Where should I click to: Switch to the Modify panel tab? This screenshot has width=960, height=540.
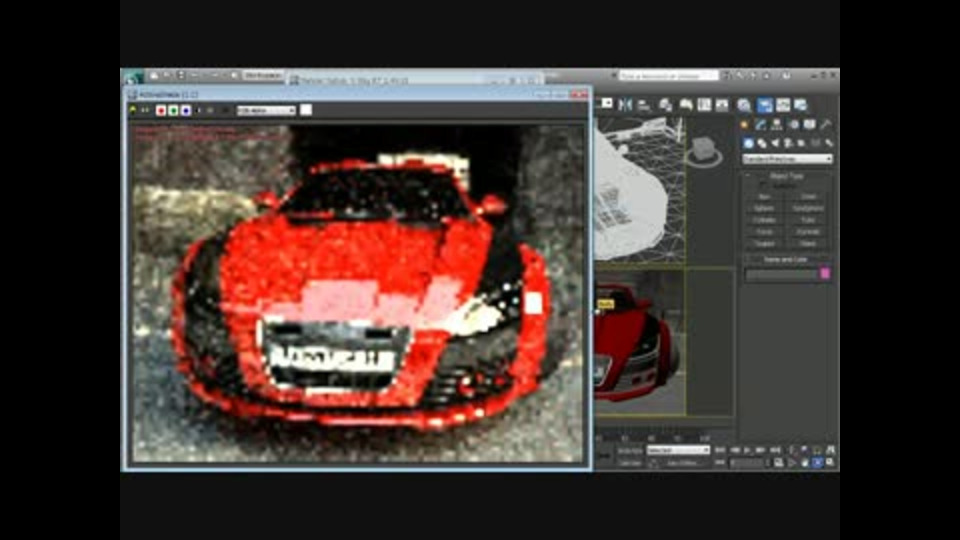760,124
